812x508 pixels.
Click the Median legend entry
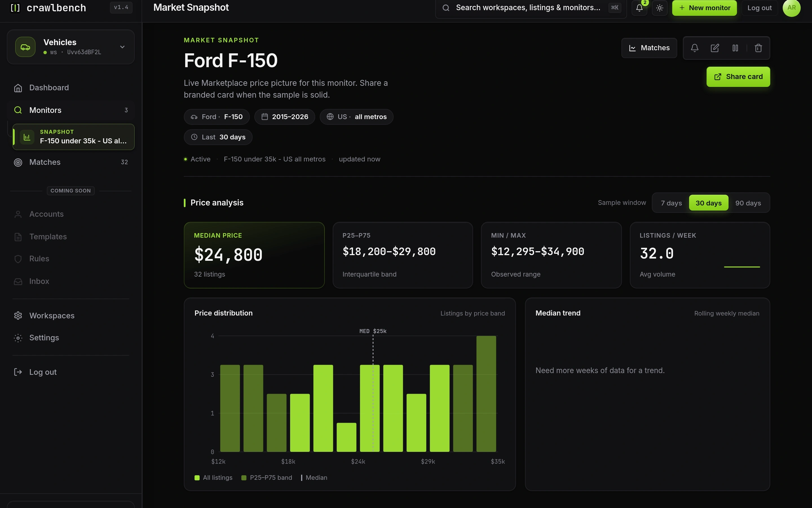(x=314, y=478)
